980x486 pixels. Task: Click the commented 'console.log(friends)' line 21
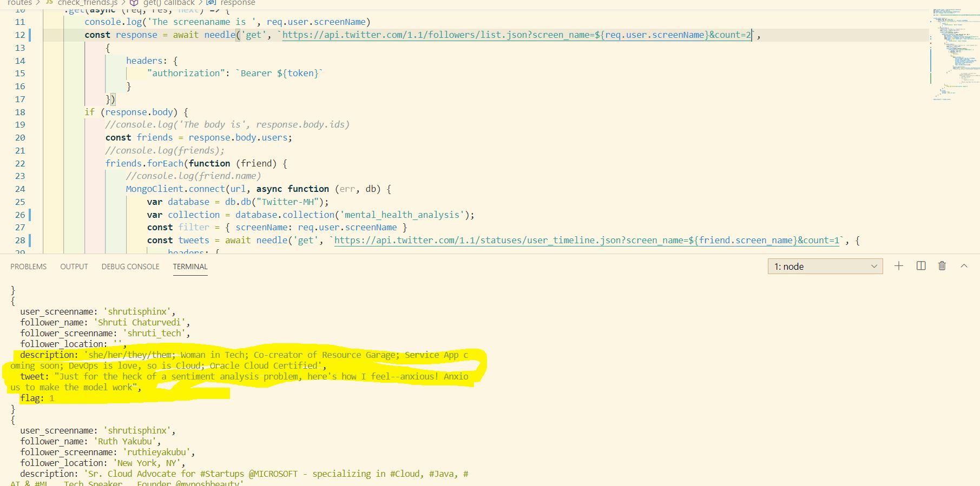[x=165, y=151]
